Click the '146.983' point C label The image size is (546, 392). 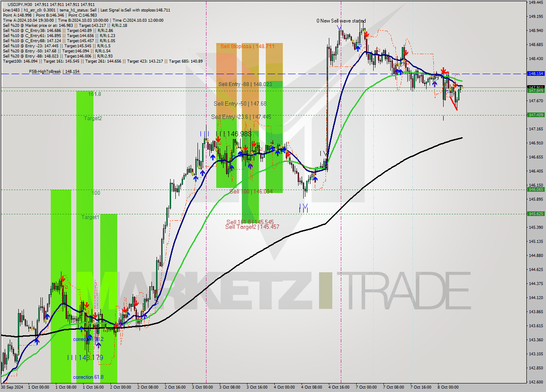pos(238,134)
